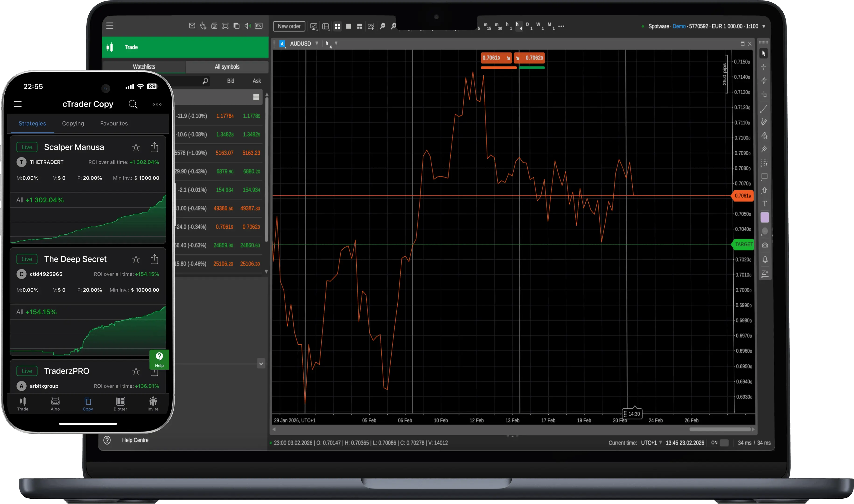Click the fullscreen mode icon
Viewport: 854px width, 504px height.
point(225,26)
